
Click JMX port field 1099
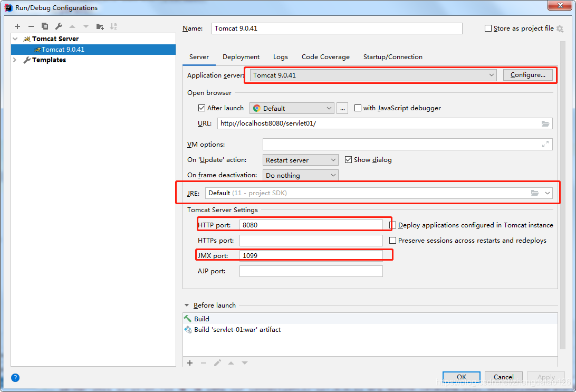(311, 256)
